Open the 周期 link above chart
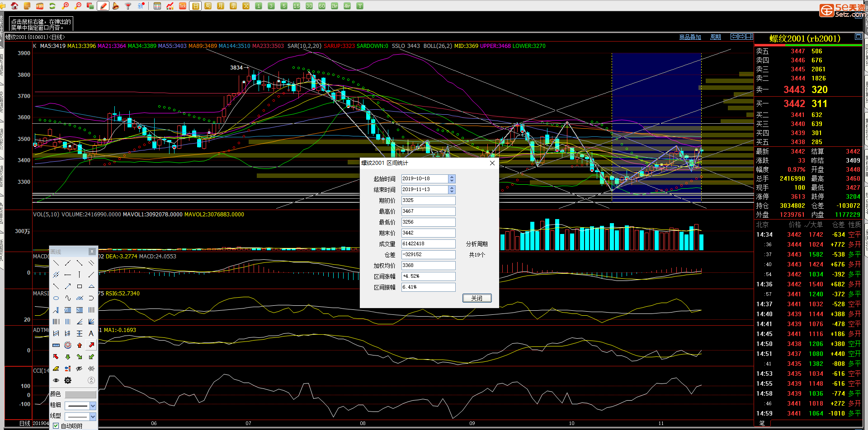This screenshot has height=430, width=868. tap(716, 37)
